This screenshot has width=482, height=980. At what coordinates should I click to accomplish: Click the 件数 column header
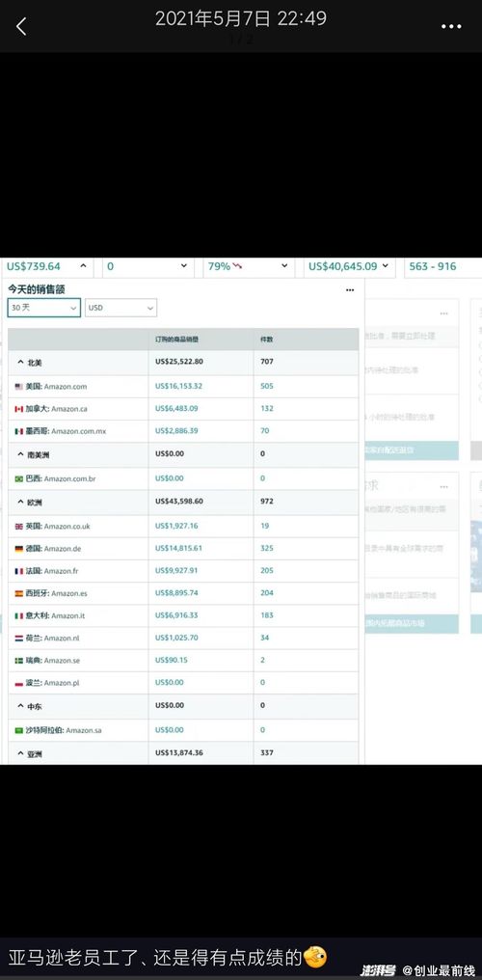point(267,340)
